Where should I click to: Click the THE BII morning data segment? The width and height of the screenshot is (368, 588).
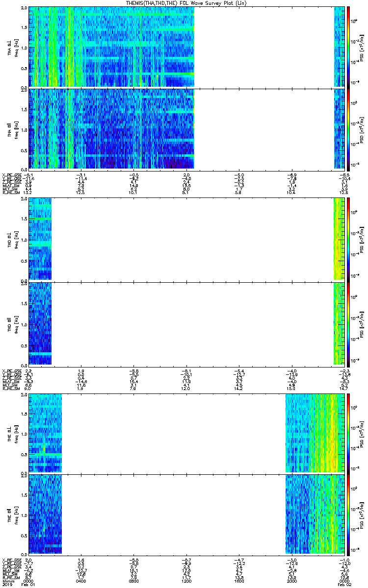[x=45, y=514]
